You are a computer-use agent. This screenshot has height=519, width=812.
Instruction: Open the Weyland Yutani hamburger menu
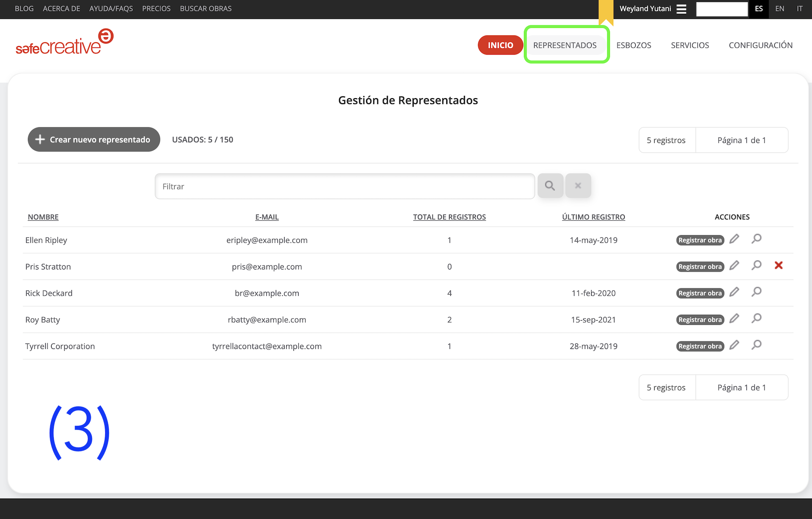(681, 9)
